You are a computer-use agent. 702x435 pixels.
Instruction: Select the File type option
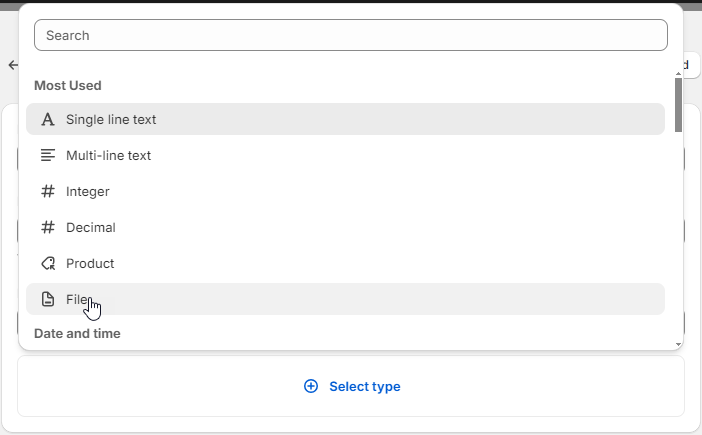(345, 299)
